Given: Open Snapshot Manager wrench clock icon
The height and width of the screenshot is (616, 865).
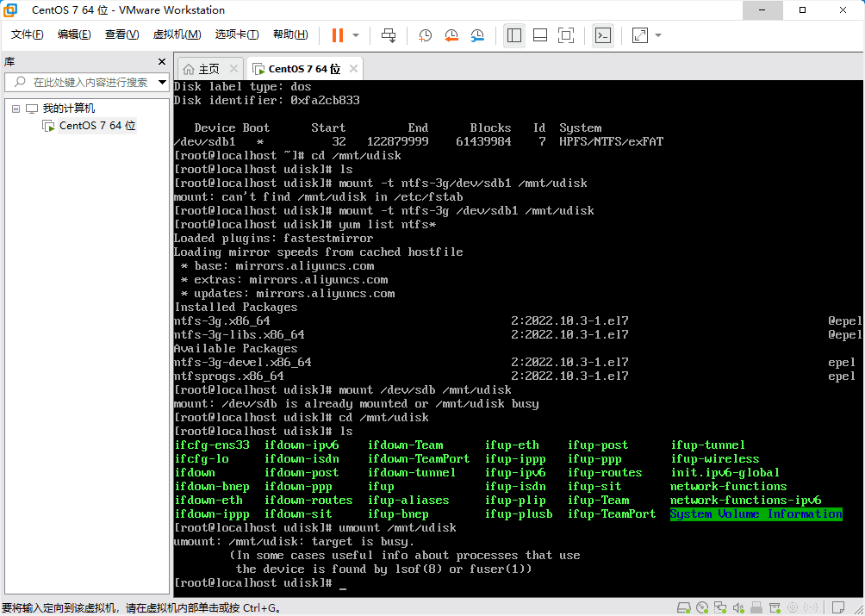Looking at the screenshot, I should [477, 35].
